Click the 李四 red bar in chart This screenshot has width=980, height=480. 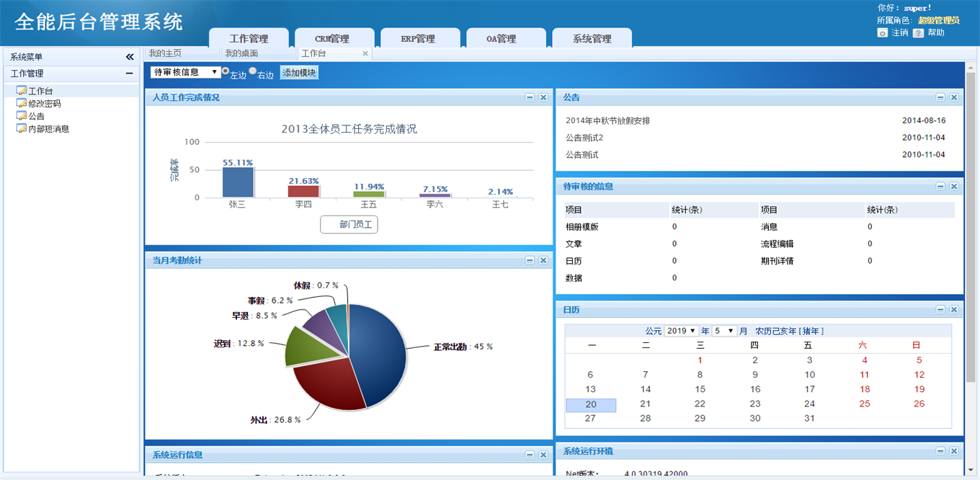point(303,191)
